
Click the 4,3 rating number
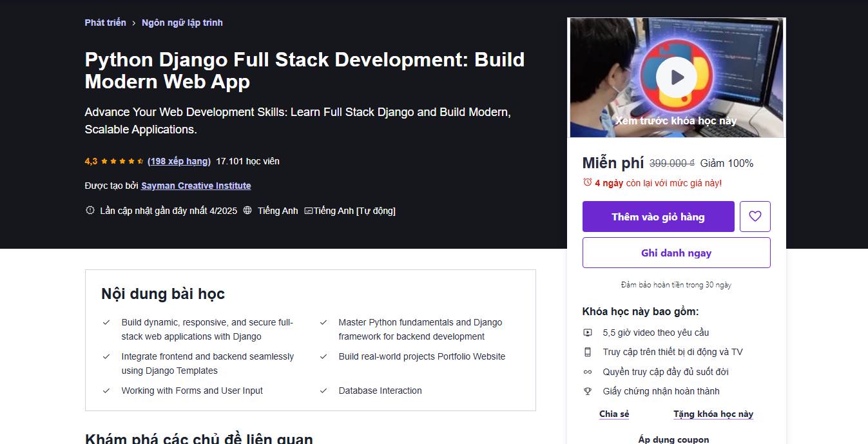pyautogui.click(x=91, y=161)
